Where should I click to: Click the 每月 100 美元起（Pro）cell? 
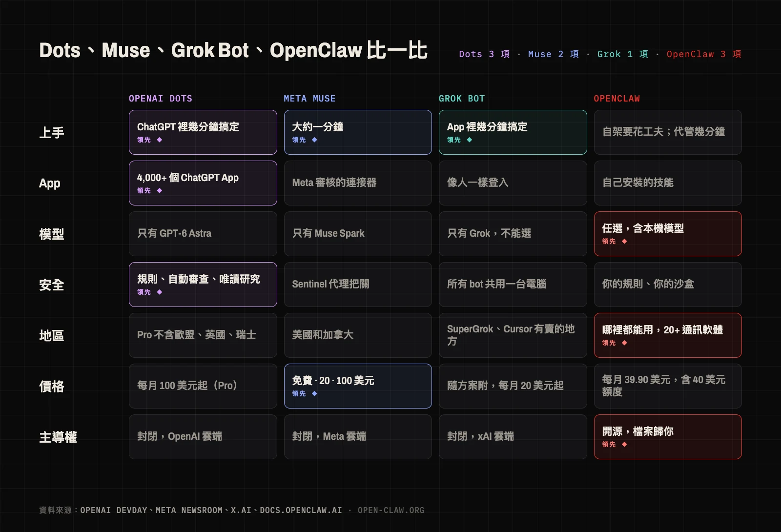coord(203,386)
